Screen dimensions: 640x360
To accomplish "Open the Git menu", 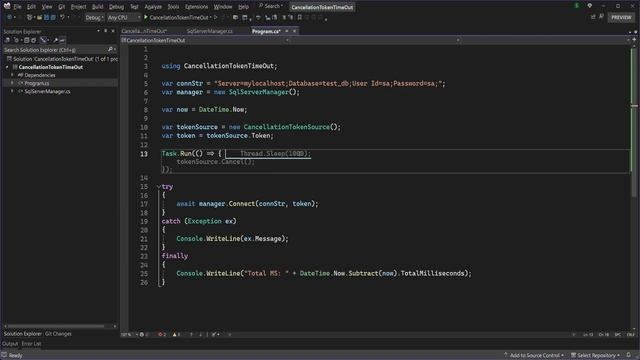I will 62,7.
